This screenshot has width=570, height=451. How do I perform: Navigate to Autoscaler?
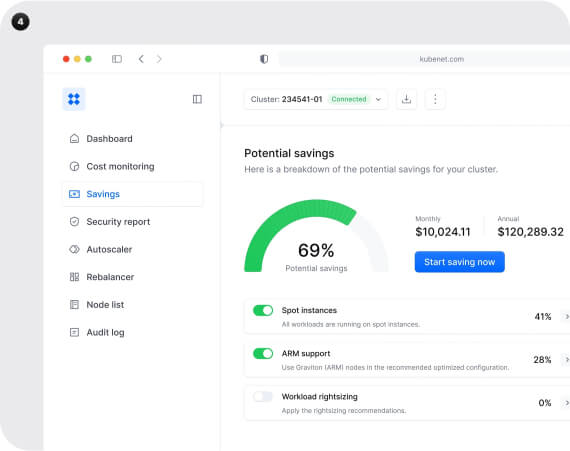[x=133, y=249]
